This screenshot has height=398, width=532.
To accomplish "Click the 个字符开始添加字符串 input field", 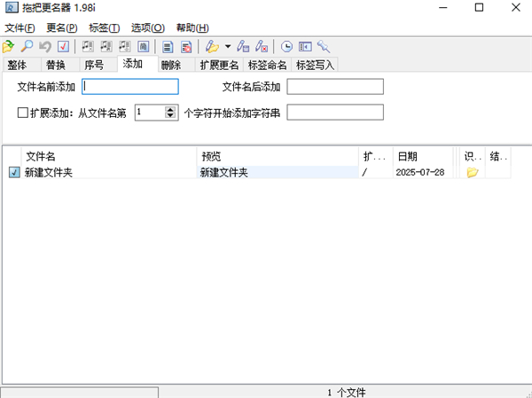I will point(335,113).
